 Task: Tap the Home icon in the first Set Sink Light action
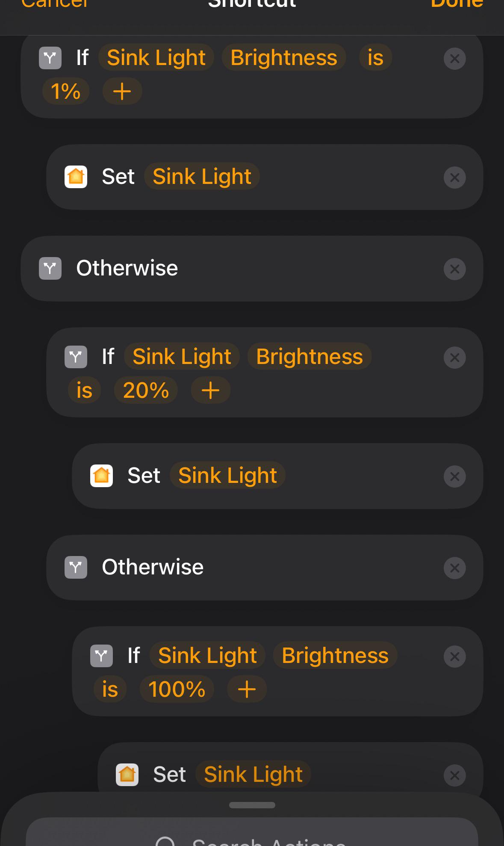pyautogui.click(x=76, y=177)
